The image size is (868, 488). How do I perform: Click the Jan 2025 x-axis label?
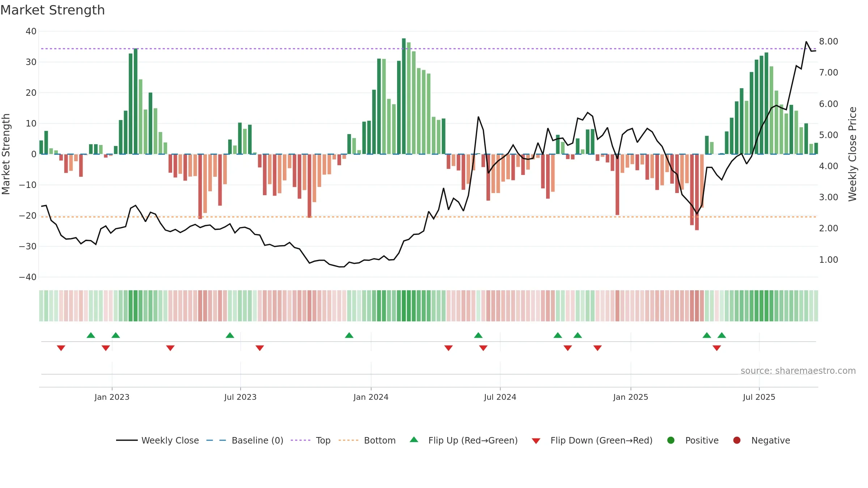pyautogui.click(x=630, y=397)
